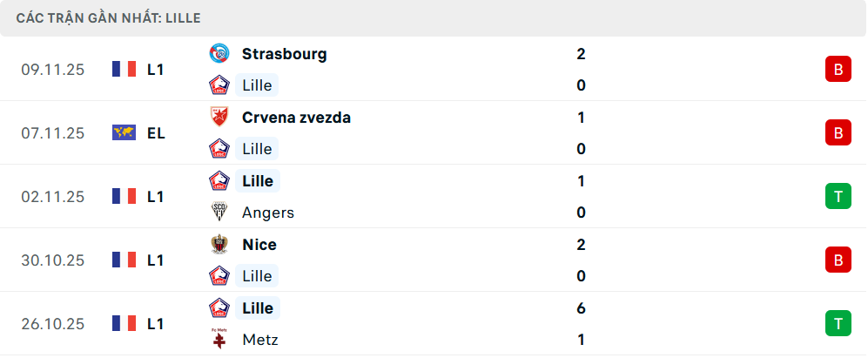Click the Angers SCO club crest
868x358 pixels.
click(x=218, y=213)
